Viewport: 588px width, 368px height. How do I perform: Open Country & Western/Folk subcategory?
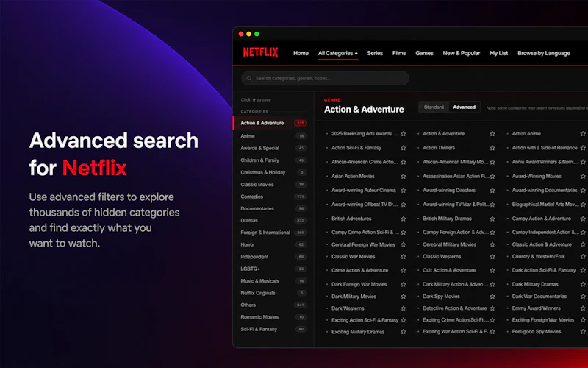pos(538,256)
